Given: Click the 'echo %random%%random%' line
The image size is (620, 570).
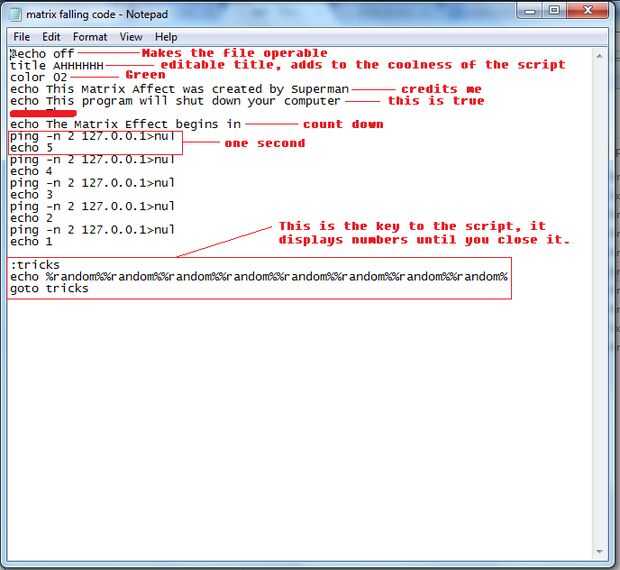Looking at the screenshot, I should coord(259,277).
